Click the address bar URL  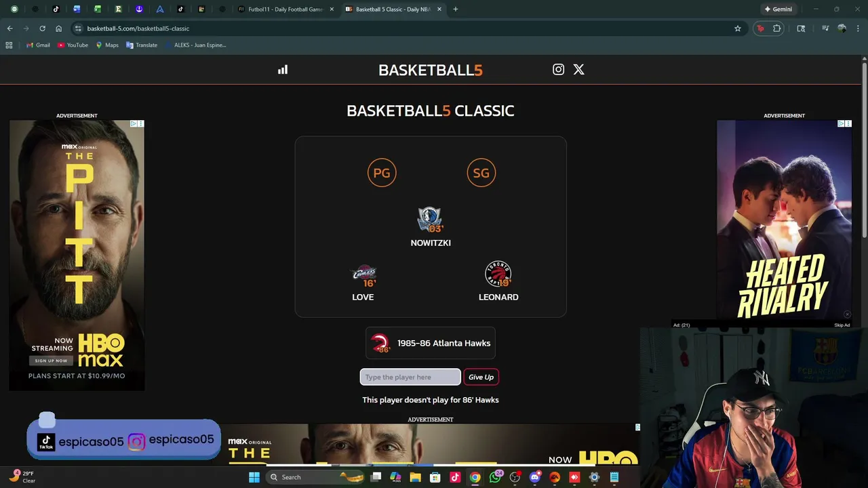(138, 28)
